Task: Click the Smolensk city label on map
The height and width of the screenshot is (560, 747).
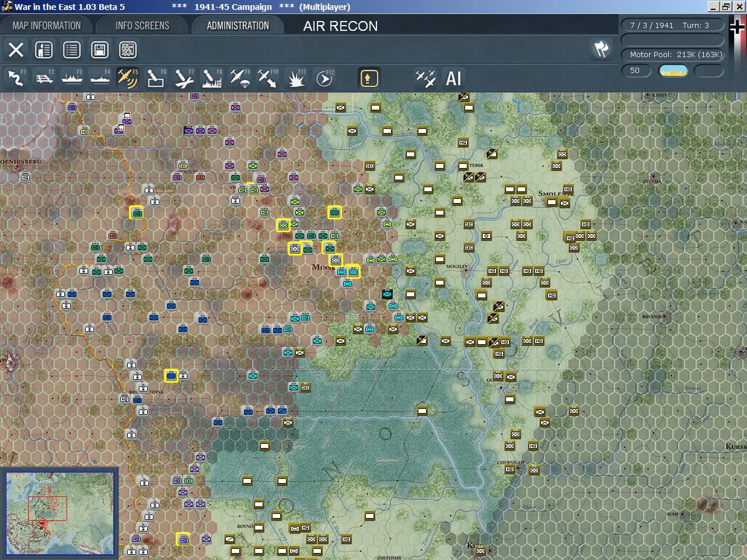Action: click(555, 194)
